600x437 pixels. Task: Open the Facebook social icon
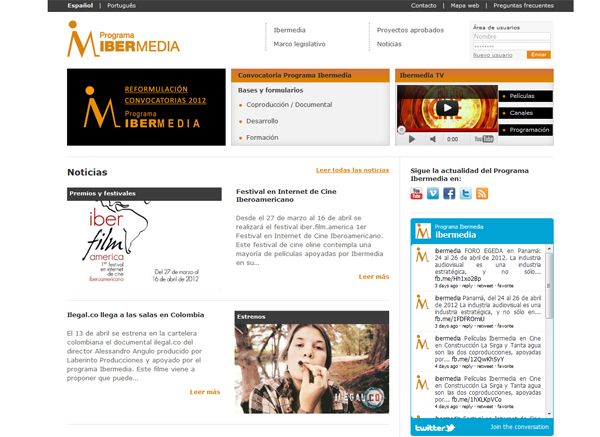[x=449, y=194]
